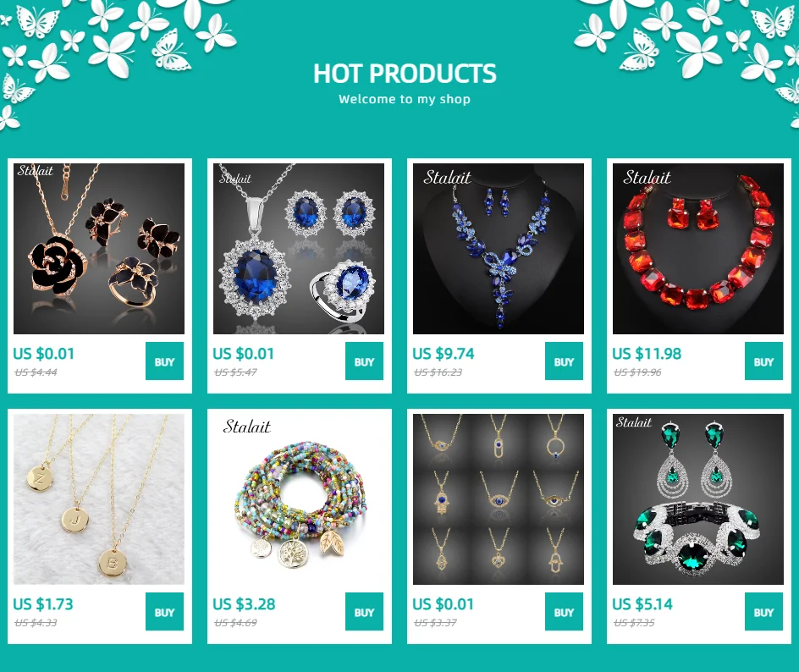Buy the US $1.73 initial necklace
Screen dimensions: 799x672
click(164, 612)
